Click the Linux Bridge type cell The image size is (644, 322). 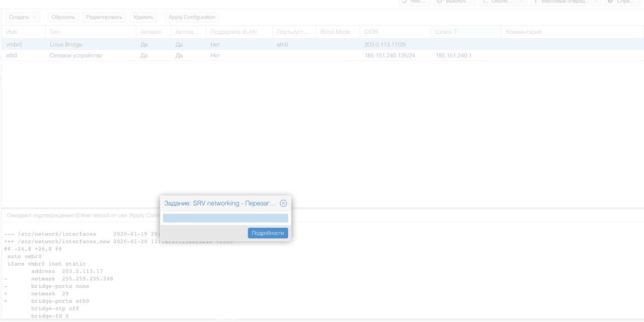pyautogui.click(x=66, y=44)
